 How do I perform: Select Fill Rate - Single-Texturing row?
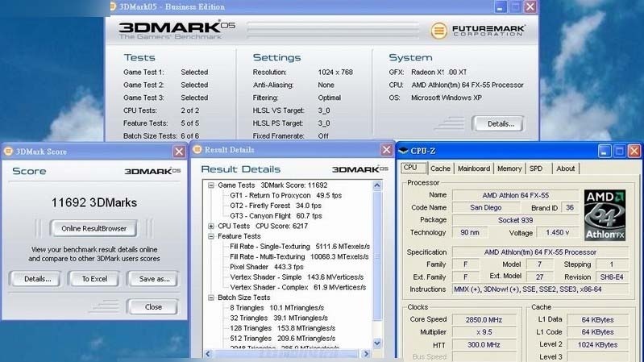[x=300, y=247]
